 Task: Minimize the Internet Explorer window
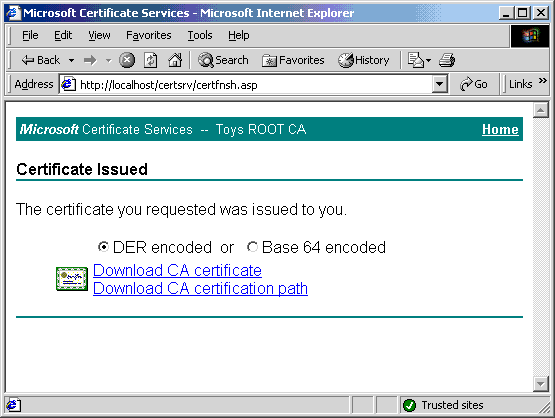click(506, 13)
